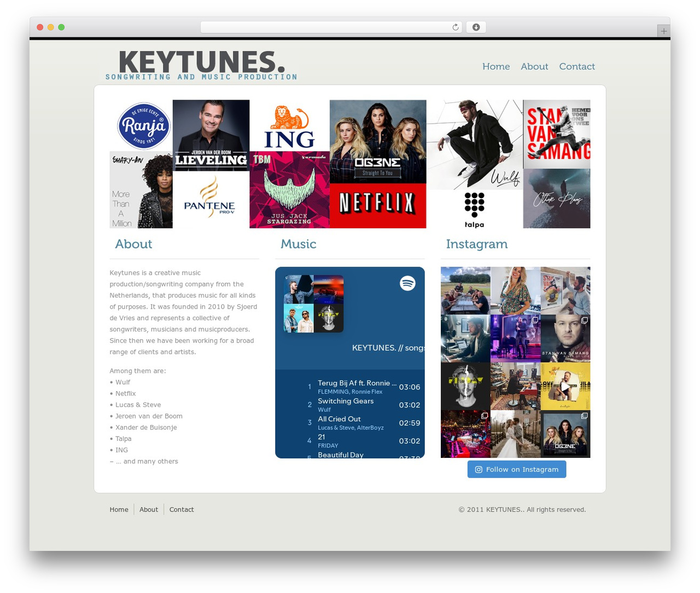700x593 pixels.
Task: Open the Wulf artist image
Action: 475,145
